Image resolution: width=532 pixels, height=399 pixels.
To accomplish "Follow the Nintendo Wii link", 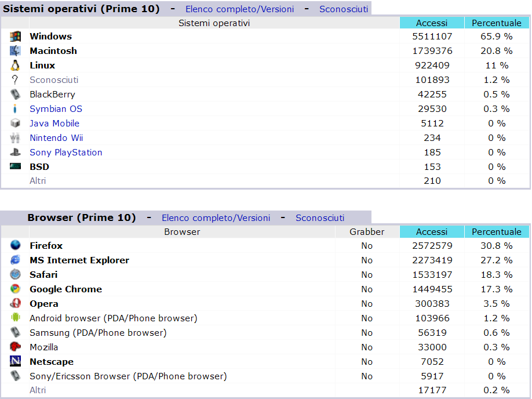I will coord(56,138).
